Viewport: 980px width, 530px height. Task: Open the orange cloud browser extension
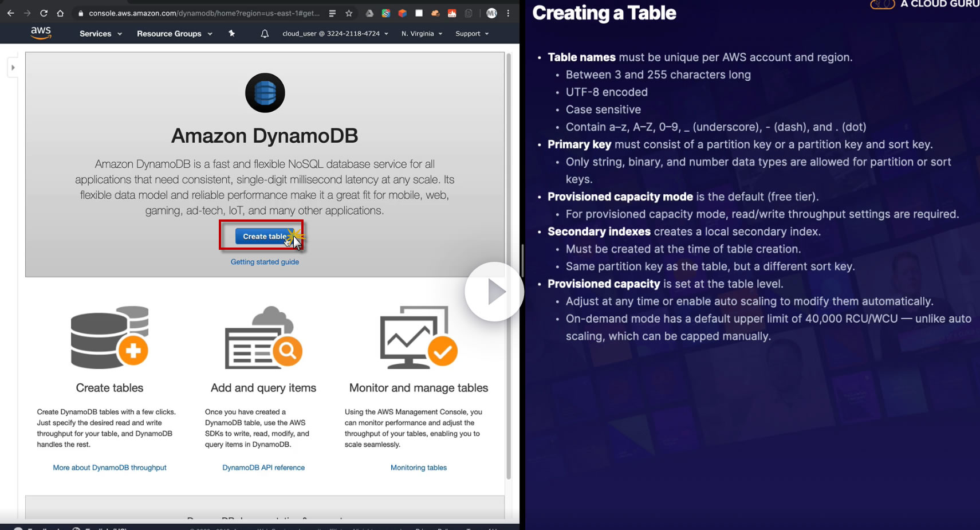[435, 13]
